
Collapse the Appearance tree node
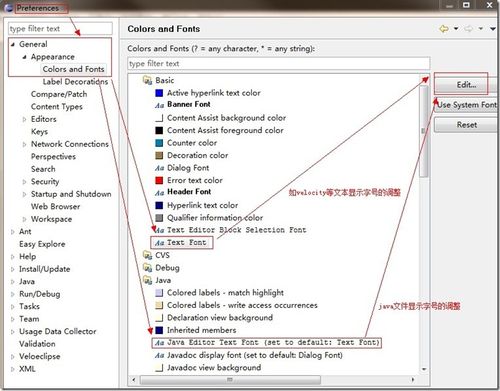[x=24, y=57]
